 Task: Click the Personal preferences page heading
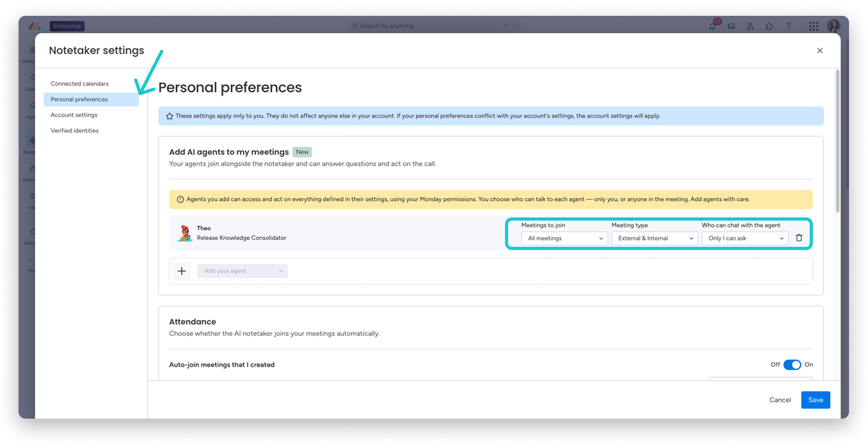(x=230, y=87)
